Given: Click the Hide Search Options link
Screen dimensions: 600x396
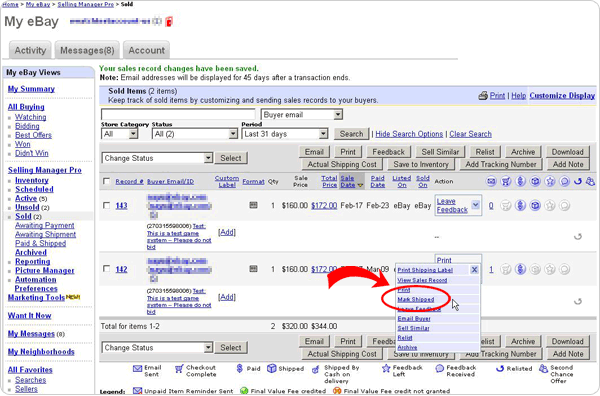Looking at the screenshot, I should (409, 134).
